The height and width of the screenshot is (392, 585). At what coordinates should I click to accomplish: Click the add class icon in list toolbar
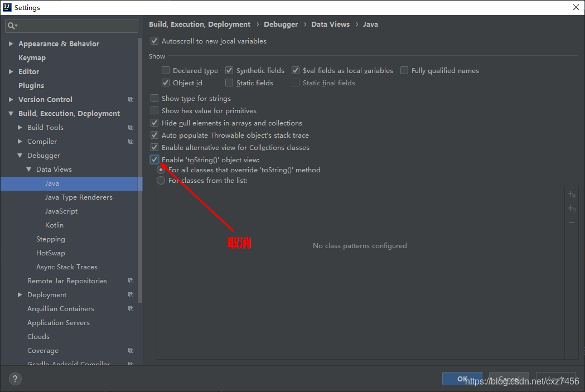(x=572, y=194)
